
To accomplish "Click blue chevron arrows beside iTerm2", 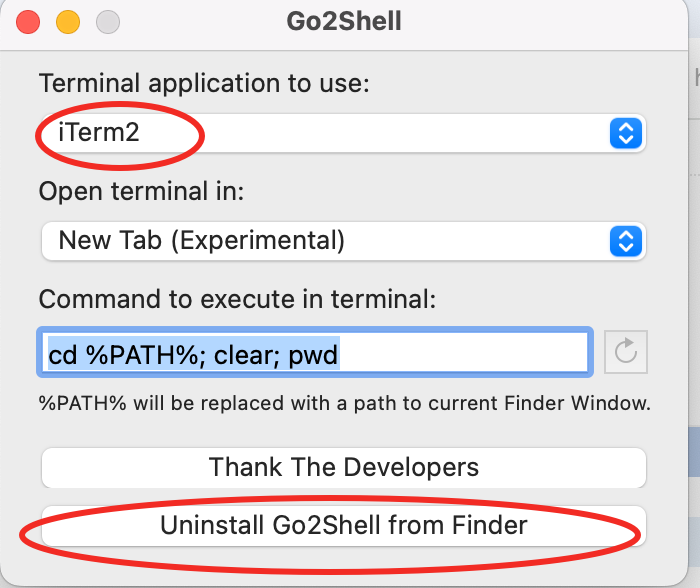I will (x=625, y=133).
